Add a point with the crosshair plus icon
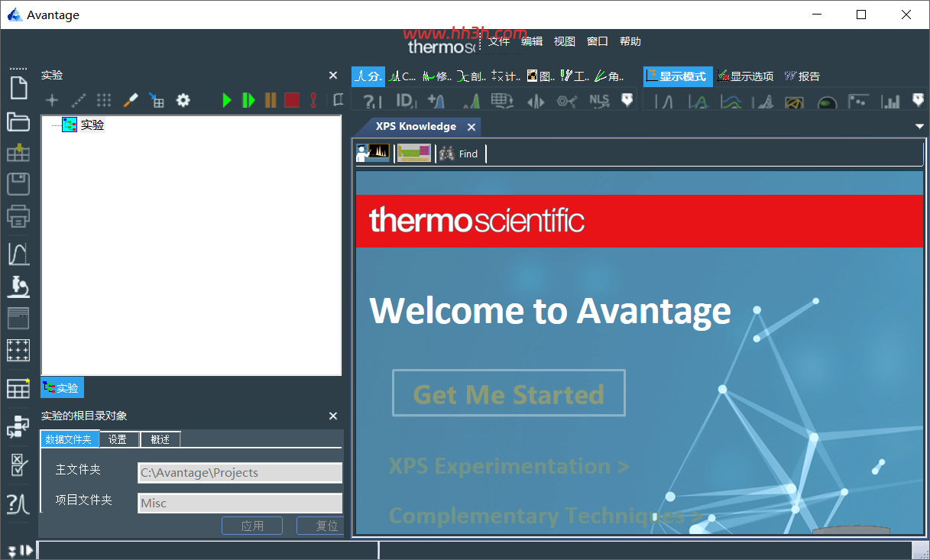The height and width of the screenshot is (560, 930). pyautogui.click(x=52, y=100)
